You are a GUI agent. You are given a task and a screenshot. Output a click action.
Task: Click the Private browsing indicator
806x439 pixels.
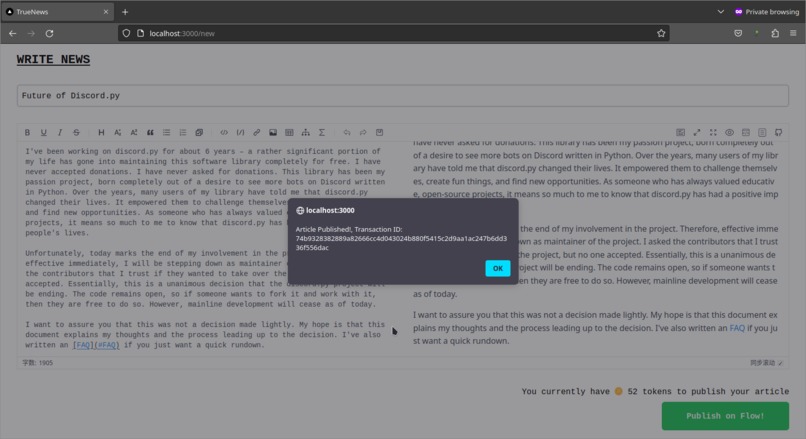point(767,12)
